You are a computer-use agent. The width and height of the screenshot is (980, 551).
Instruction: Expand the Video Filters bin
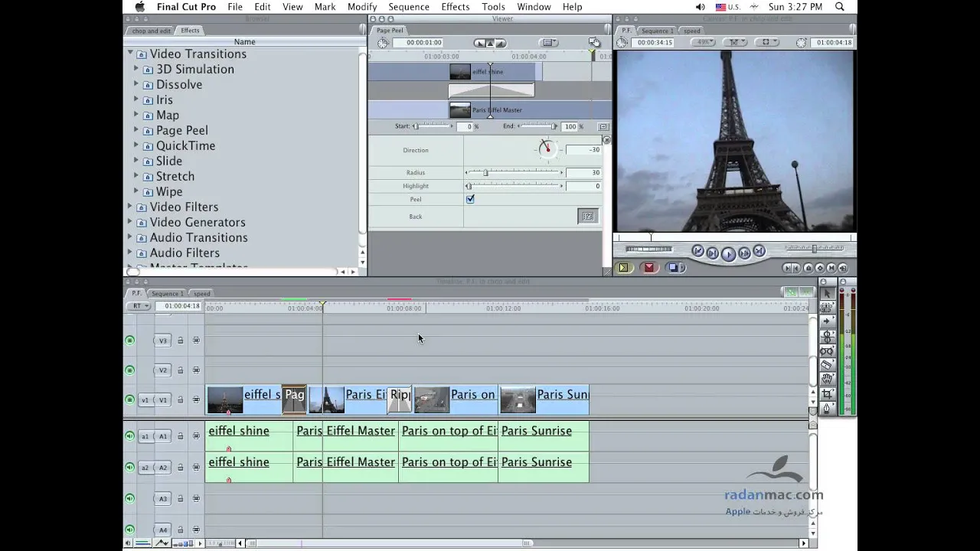(130, 207)
